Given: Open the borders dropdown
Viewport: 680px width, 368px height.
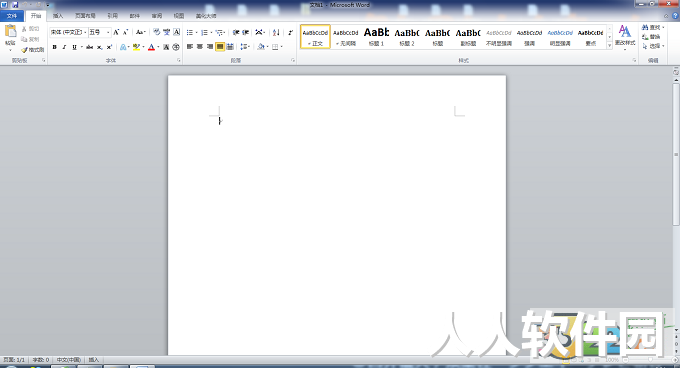Looking at the screenshot, I should point(281,47).
